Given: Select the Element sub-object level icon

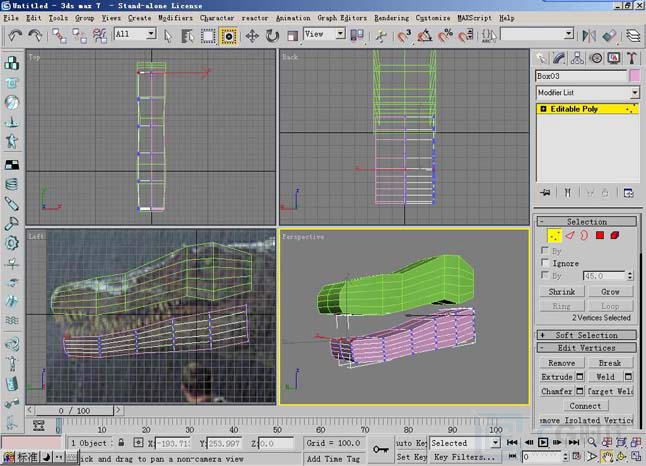Looking at the screenshot, I should pyautogui.click(x=615, y=236).
